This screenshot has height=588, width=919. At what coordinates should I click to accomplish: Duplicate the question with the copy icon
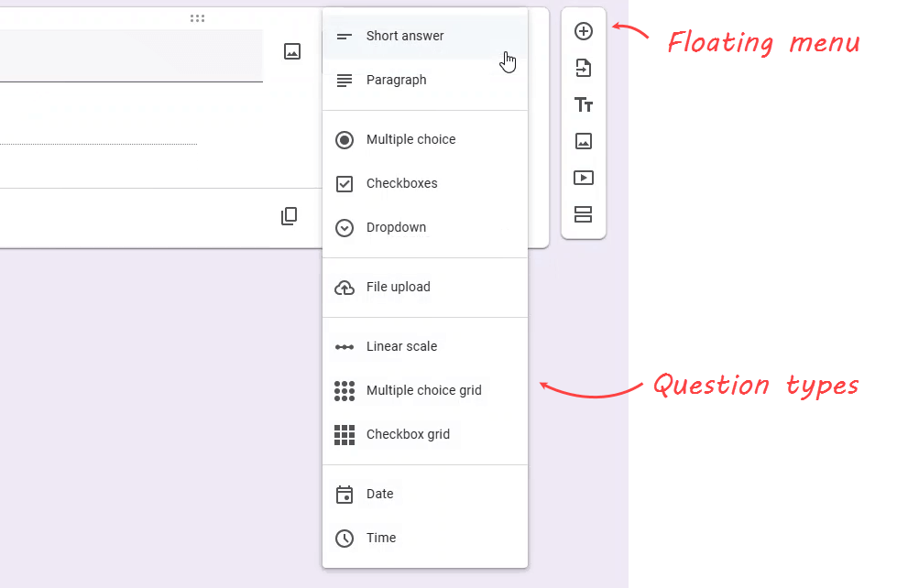(x=289, y=216)
